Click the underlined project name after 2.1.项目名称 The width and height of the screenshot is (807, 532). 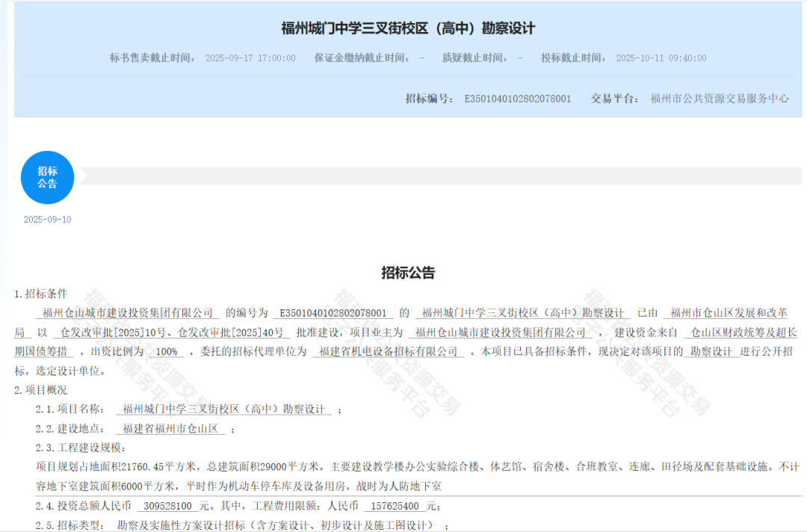224,409
